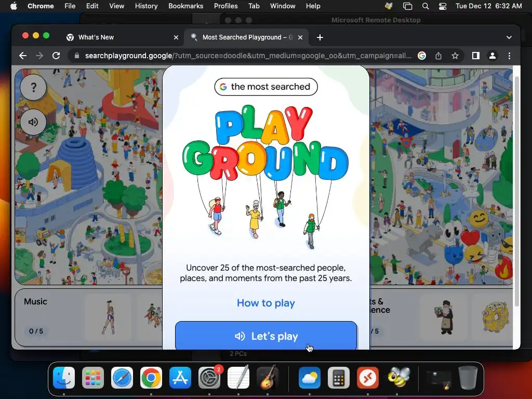532x399 pixels.
Task: Open the Trash in the Dock
Action: tap(468, 378)
